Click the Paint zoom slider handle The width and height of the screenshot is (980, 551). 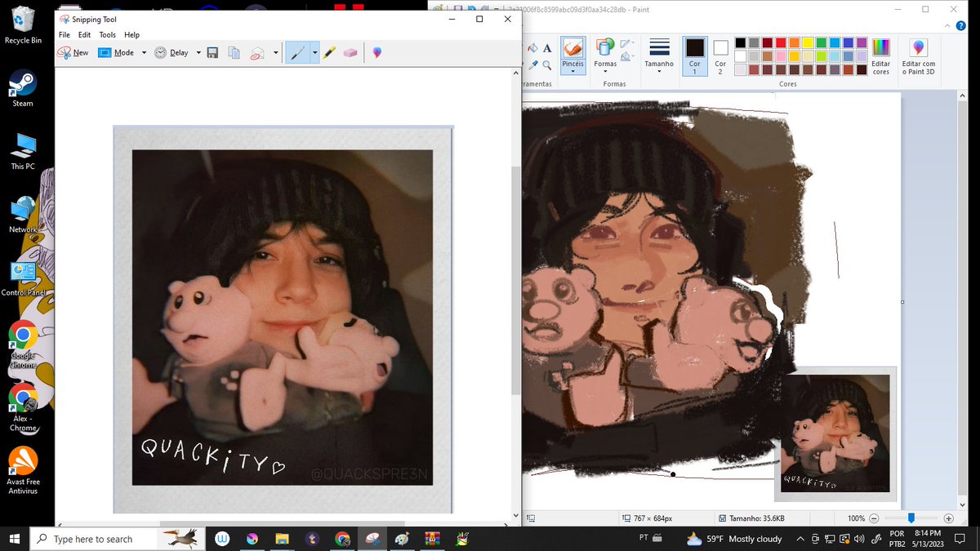coord(911,518)
